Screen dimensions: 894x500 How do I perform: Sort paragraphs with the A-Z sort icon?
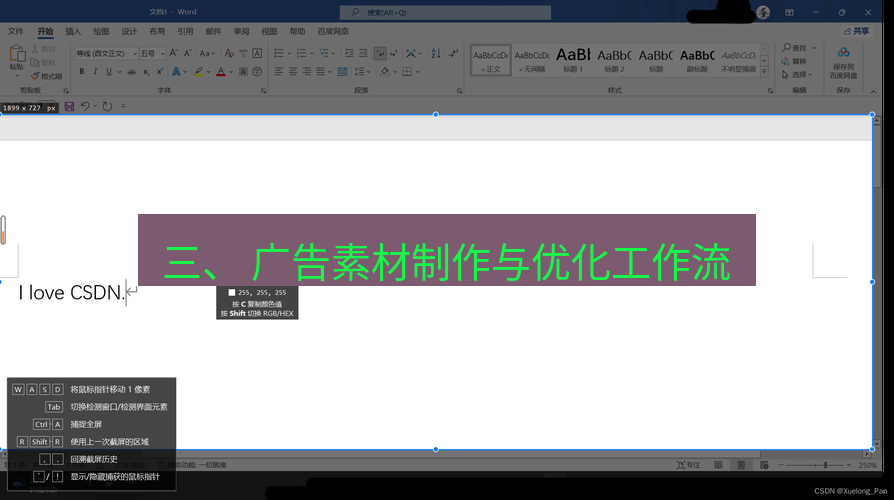click(x=436, y=53)
